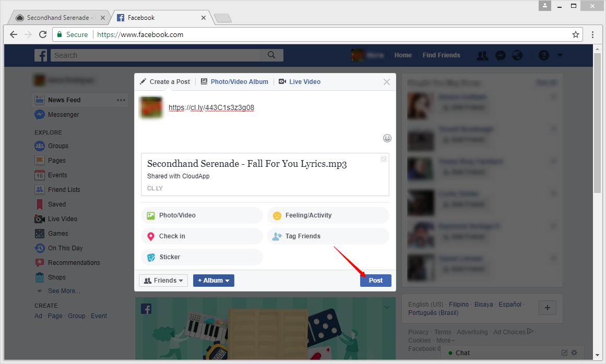
Task: Open Events in Explore list
Action: point(51,175)
